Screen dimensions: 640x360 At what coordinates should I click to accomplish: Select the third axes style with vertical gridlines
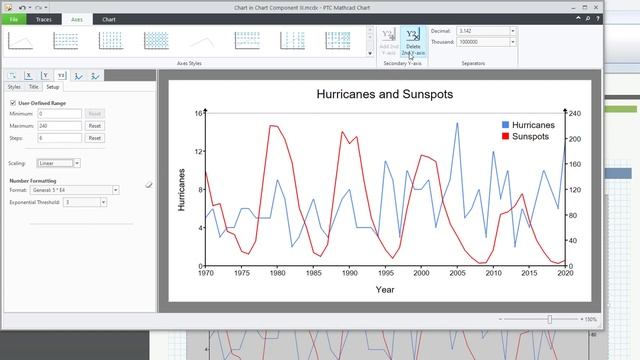pyautogui.click(x=111, y=41)
